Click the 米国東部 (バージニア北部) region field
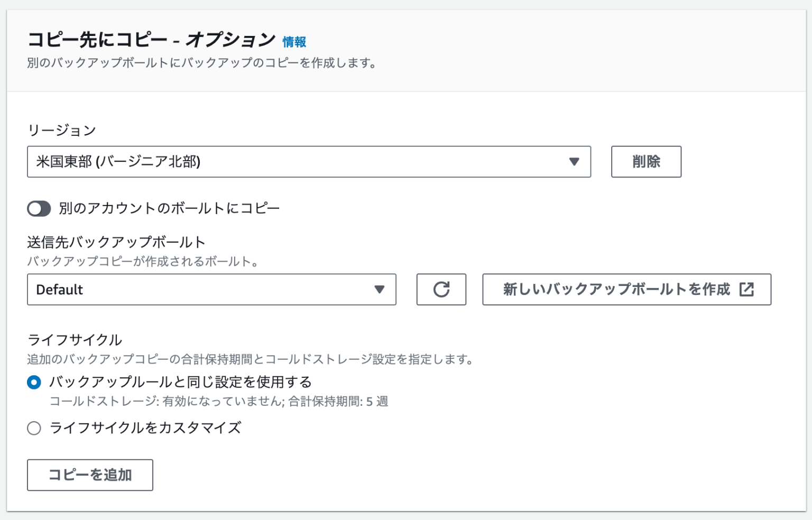 tap(211, 162)
